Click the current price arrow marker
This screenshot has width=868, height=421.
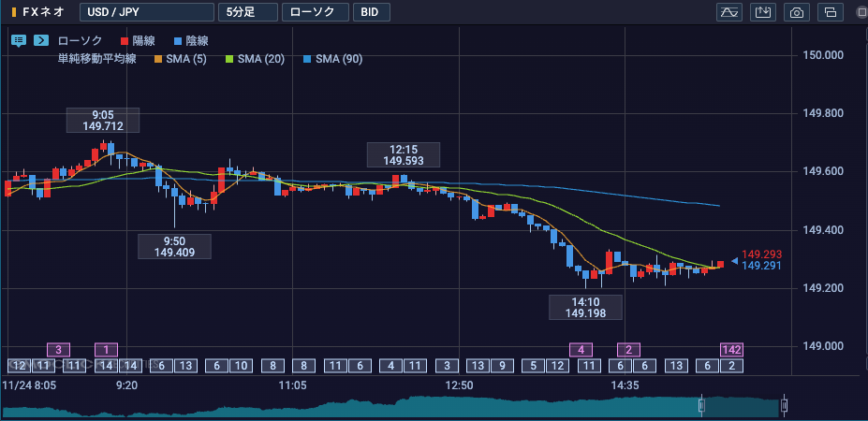tap(734, 261)
